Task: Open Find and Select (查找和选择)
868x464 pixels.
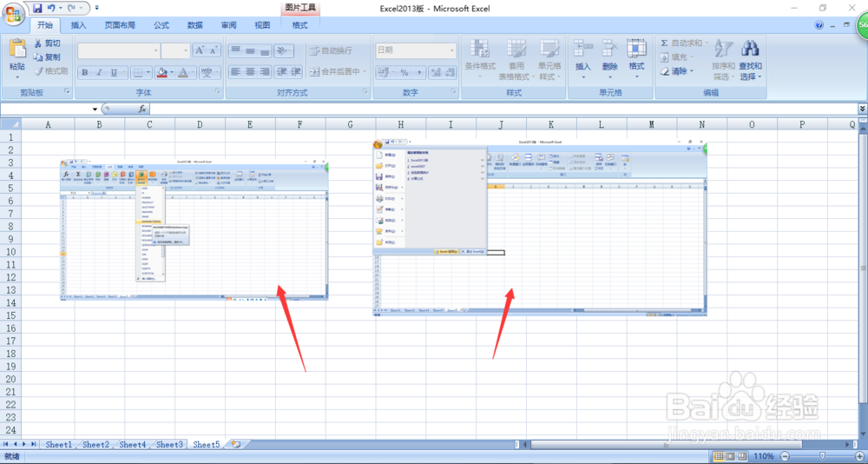Action: (751, 60)
